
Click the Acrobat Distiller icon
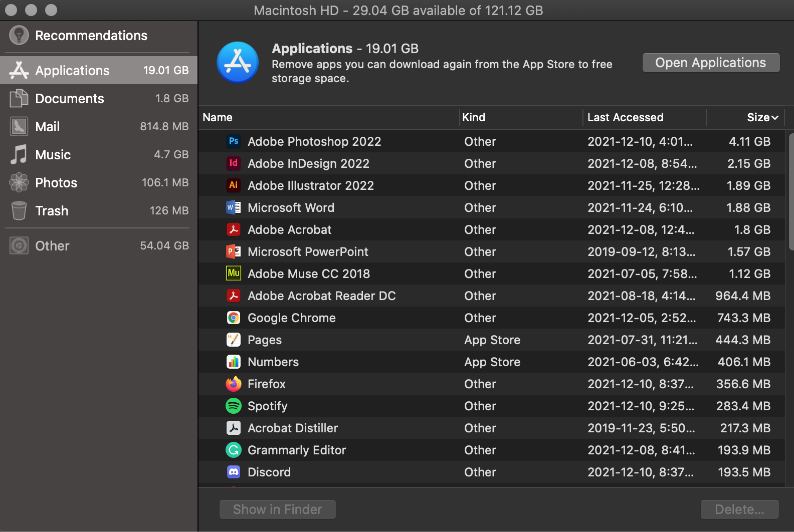point(234,428)
